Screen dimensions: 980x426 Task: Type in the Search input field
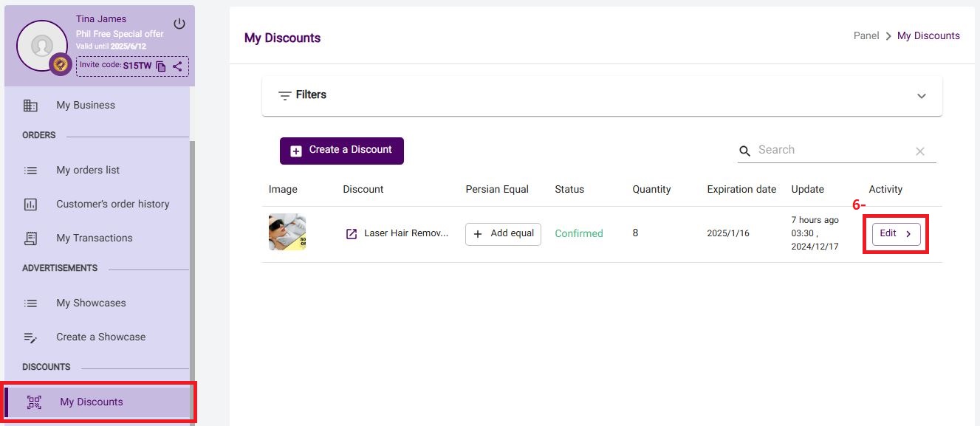831,150
